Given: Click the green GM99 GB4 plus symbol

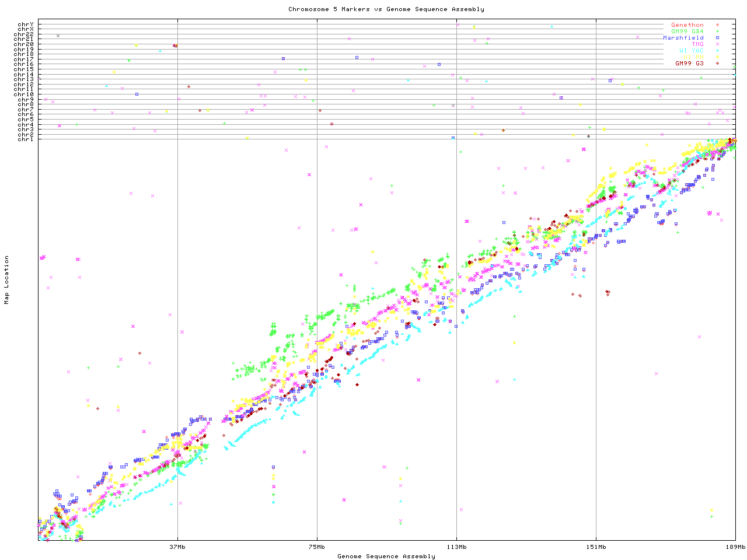Looking at the screenshot, I should [717, 32].
